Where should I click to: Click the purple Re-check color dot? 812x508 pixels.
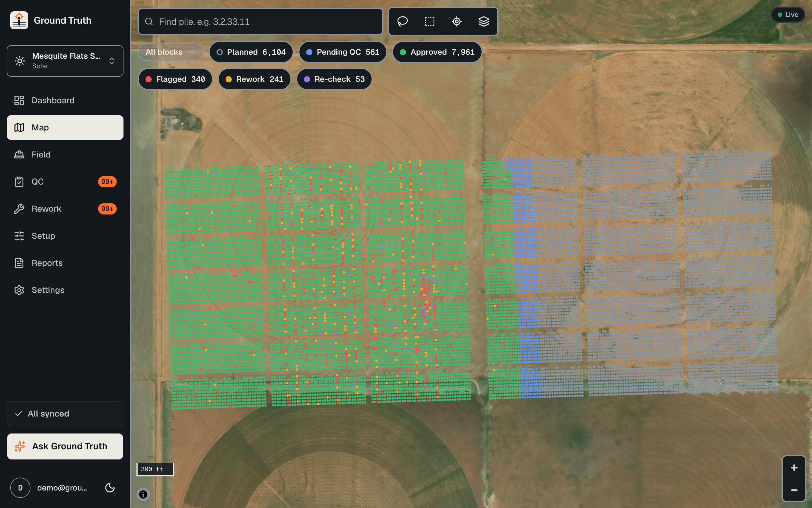307,79
